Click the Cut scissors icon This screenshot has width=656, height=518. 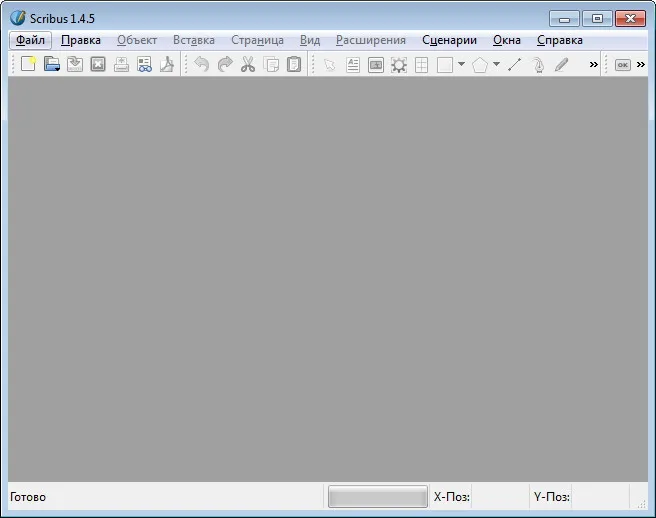click(248, 64)
